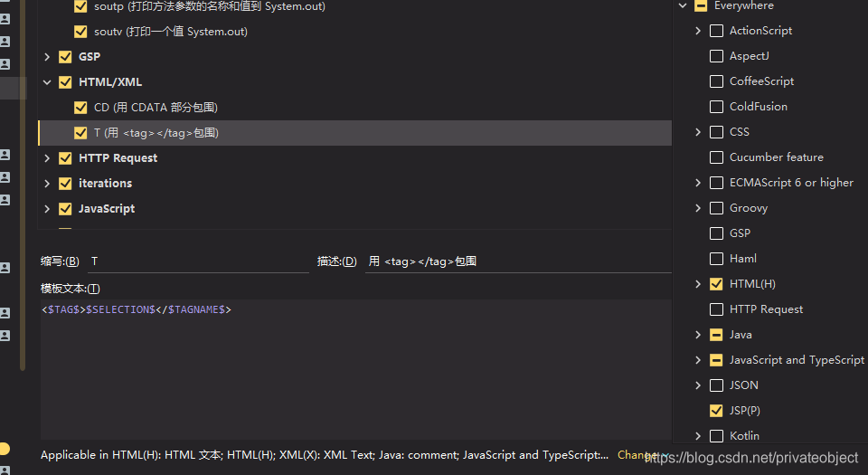Enable the HTTP Request context checkbox
868x475 pixels.
(x=716, y=309)
